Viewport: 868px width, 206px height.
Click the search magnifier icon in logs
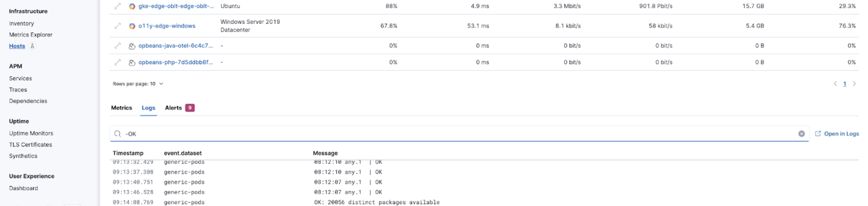coord(117,134)
